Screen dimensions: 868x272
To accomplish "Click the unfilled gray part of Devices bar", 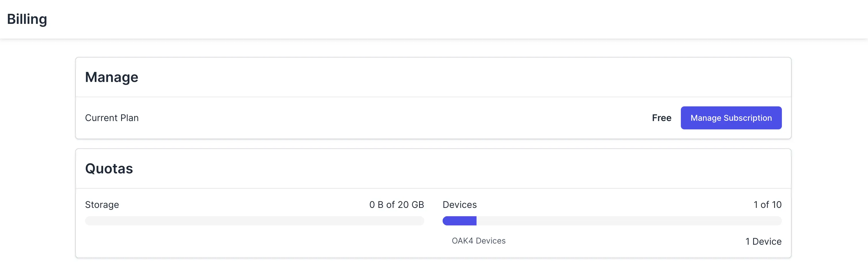I will pyautogui.click(x=627, y=221).
